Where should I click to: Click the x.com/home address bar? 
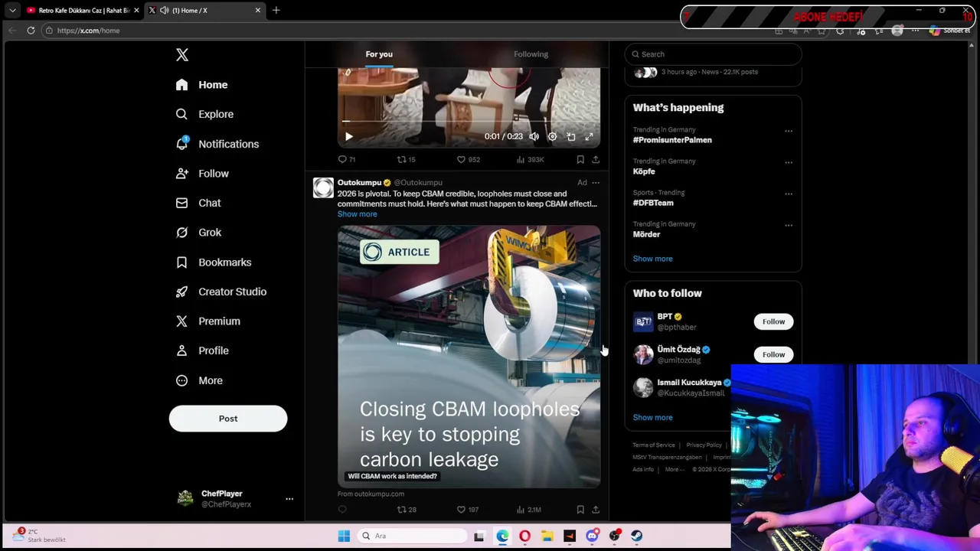pos(406,31)
